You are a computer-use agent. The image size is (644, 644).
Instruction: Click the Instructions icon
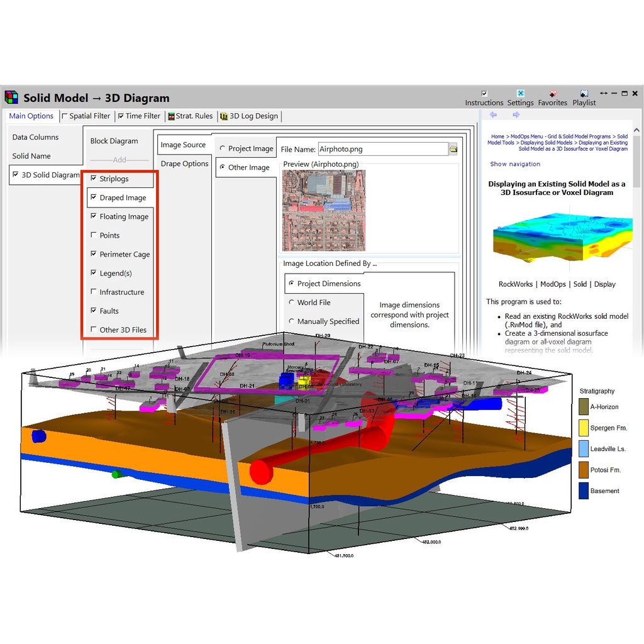(x=484, y=94)
